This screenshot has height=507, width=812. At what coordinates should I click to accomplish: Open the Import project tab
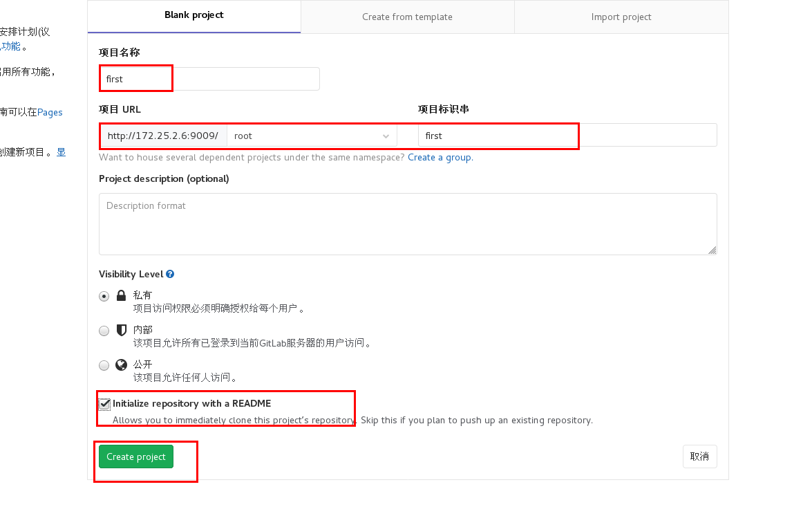tap(621, 17)
